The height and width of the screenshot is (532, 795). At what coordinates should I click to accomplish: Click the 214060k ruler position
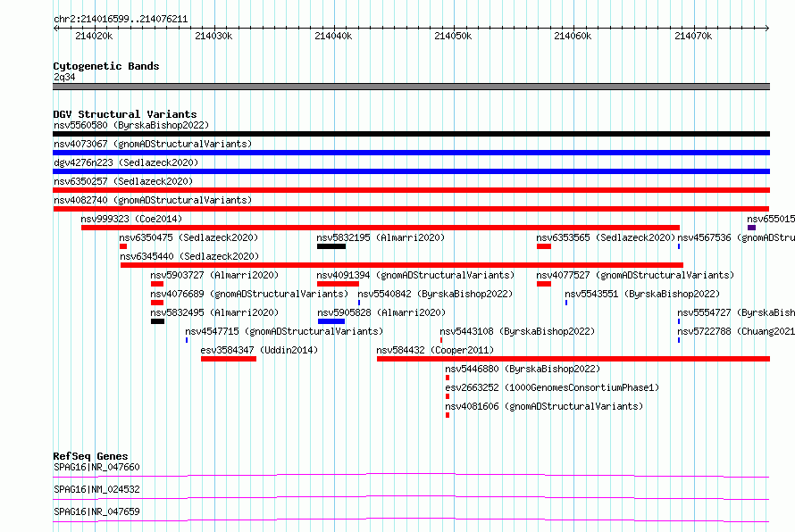point(573,36)
